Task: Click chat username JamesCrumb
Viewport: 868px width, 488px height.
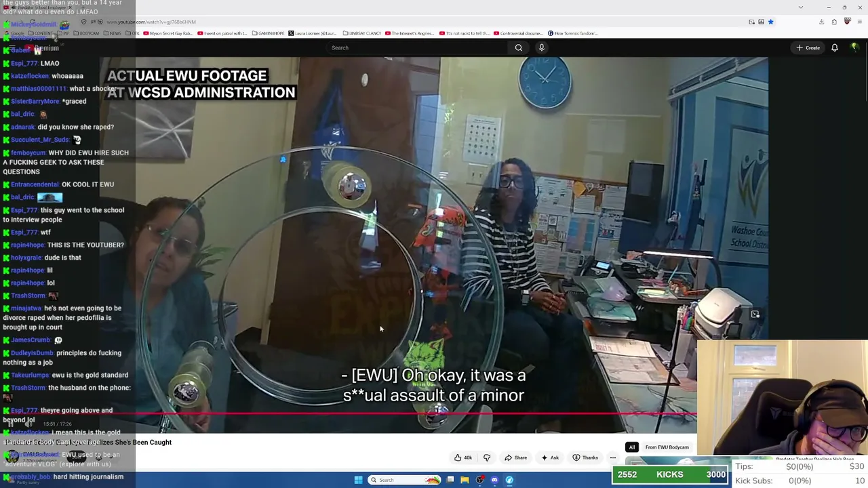Action: 31,340
